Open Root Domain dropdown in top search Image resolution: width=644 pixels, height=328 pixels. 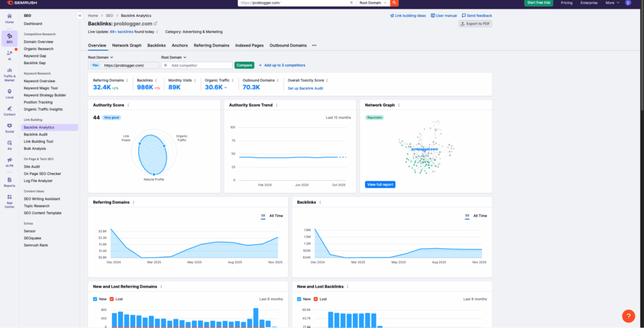(x=372, y=3)
